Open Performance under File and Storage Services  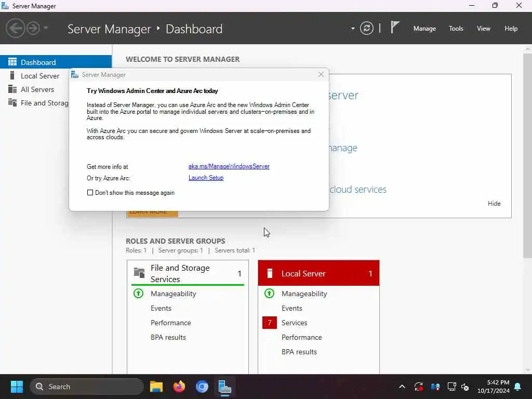[x=170, y=323]
